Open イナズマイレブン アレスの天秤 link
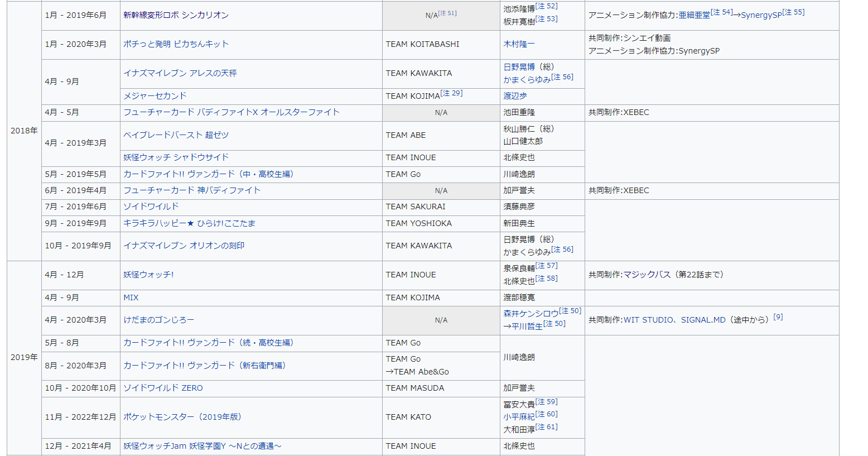This screenshot has height=456, width=868. tap(180, 73)
